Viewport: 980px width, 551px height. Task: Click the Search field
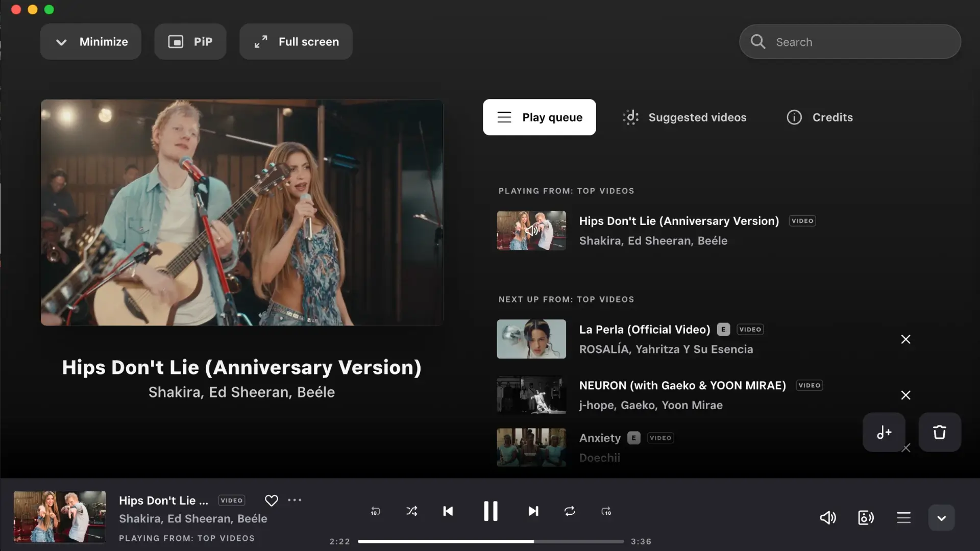pos(849,41)
